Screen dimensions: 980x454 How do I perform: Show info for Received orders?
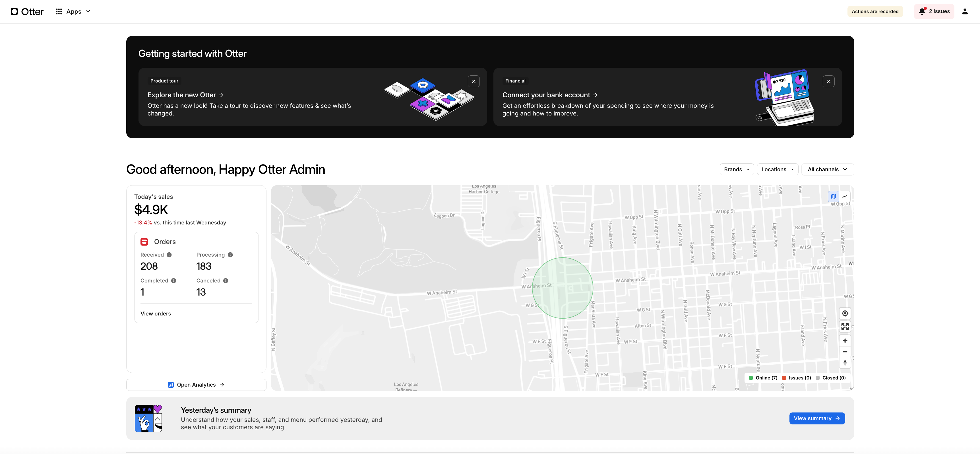169,255
